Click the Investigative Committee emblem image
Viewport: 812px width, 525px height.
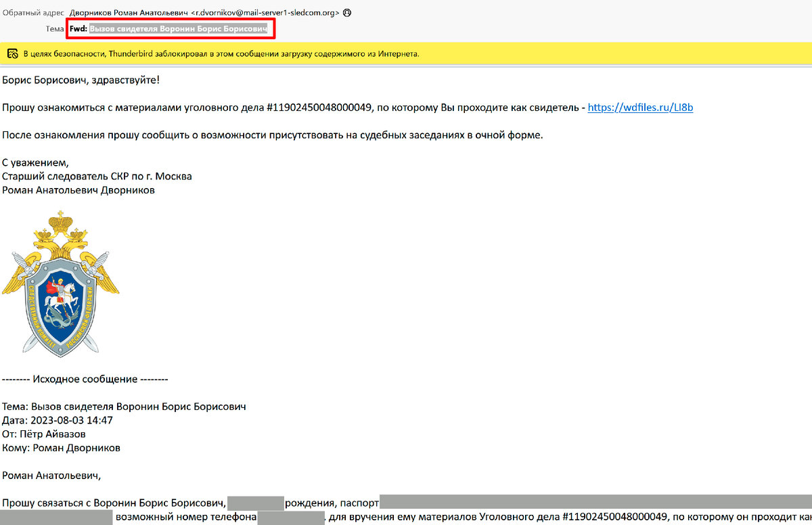tap(60, 283)
